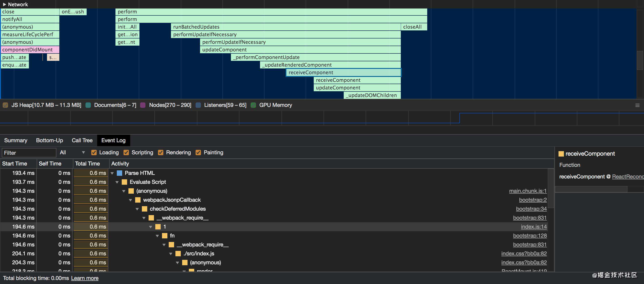Collapse the ./src/index.js row
Viewport: 644px width, 284px height.
point(171,254)
